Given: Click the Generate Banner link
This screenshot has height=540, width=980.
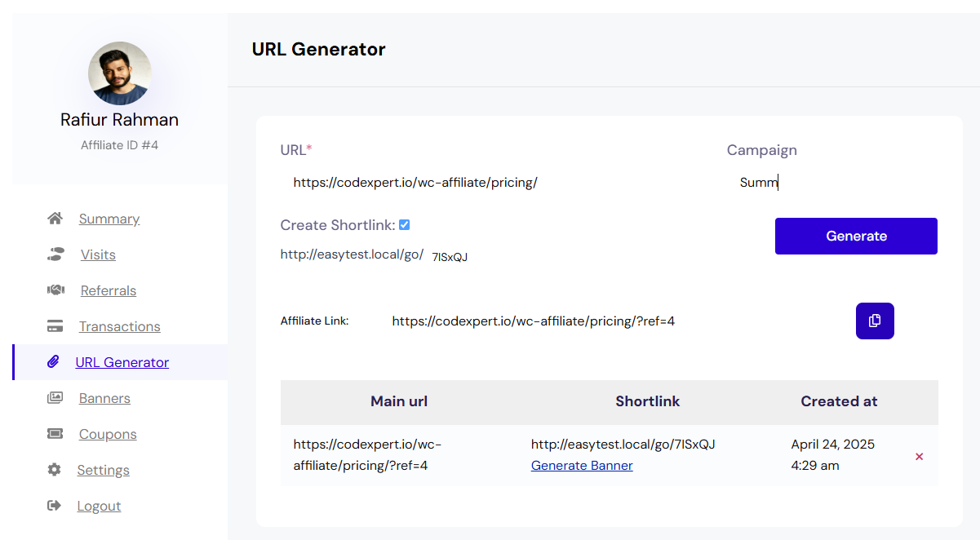Looking at the screenshot, I should point(582,466).
